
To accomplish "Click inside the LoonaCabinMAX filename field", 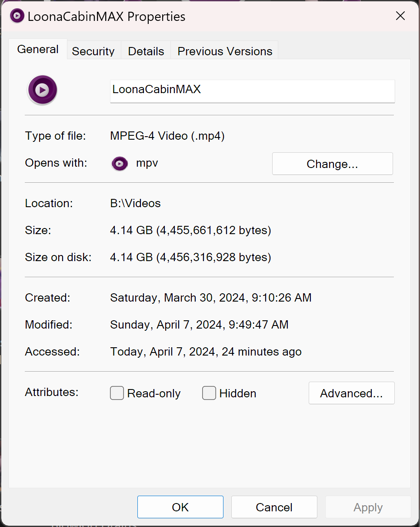I will [252, 91].
